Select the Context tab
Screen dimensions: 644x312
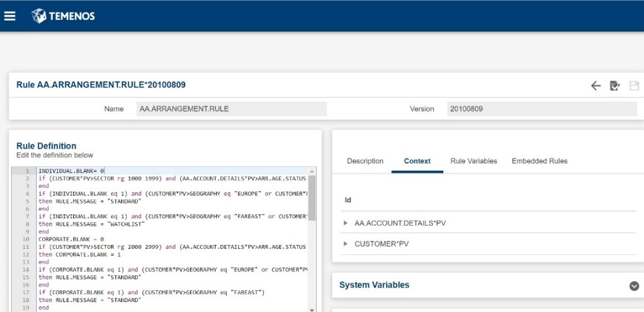click(417, 161)
